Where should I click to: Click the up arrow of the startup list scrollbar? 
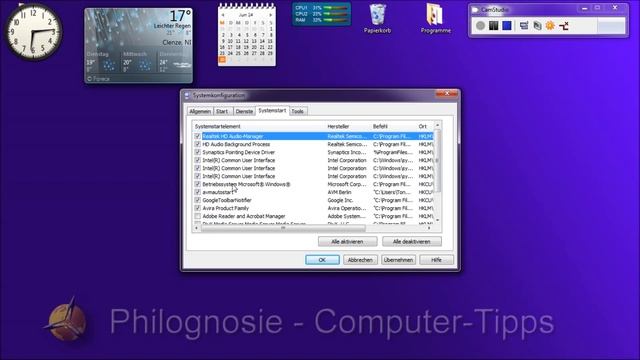pyautogui.click(x=438, y=125)
